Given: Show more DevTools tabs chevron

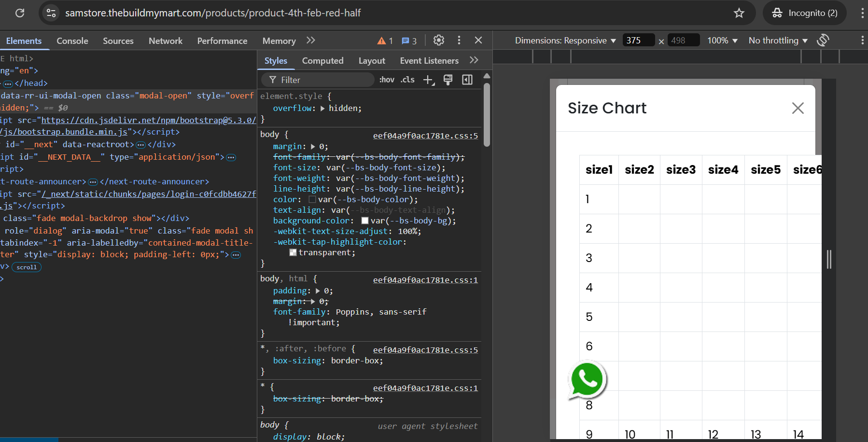Looking at the screenshot, I should (311, 41).
